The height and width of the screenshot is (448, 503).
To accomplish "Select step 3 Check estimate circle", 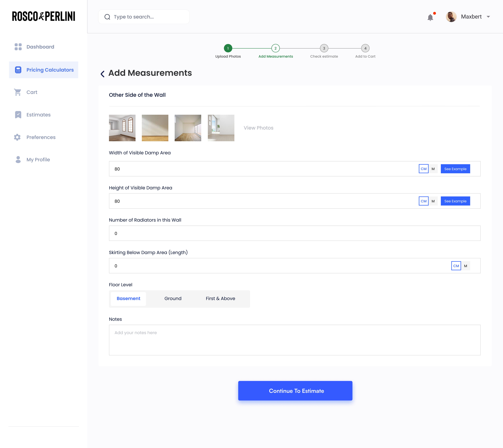I will (324, 48).
